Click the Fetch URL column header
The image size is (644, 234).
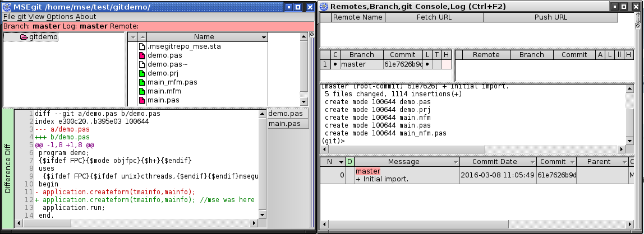pyautogui.click(x=434, y=17)
